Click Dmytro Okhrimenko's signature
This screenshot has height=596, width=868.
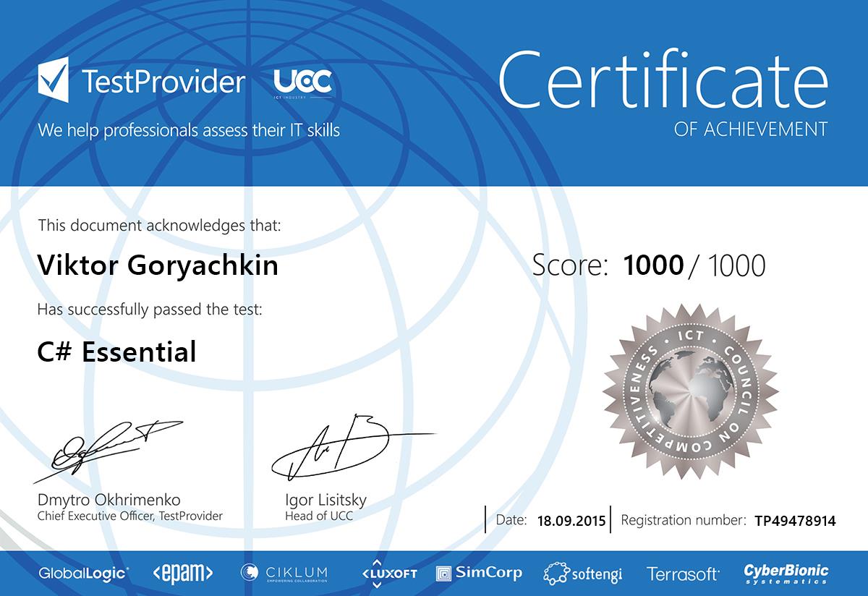(109, 448)
